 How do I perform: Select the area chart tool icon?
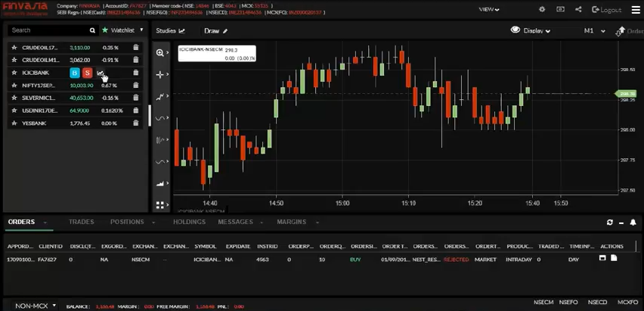click(160, 183)
